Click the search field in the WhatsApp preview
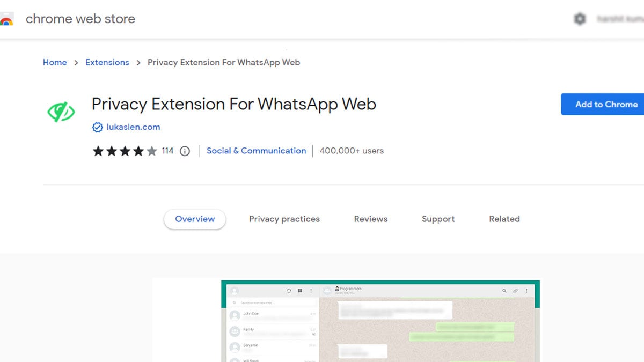This screenshot has width=644, height=362. pos(272,303)
